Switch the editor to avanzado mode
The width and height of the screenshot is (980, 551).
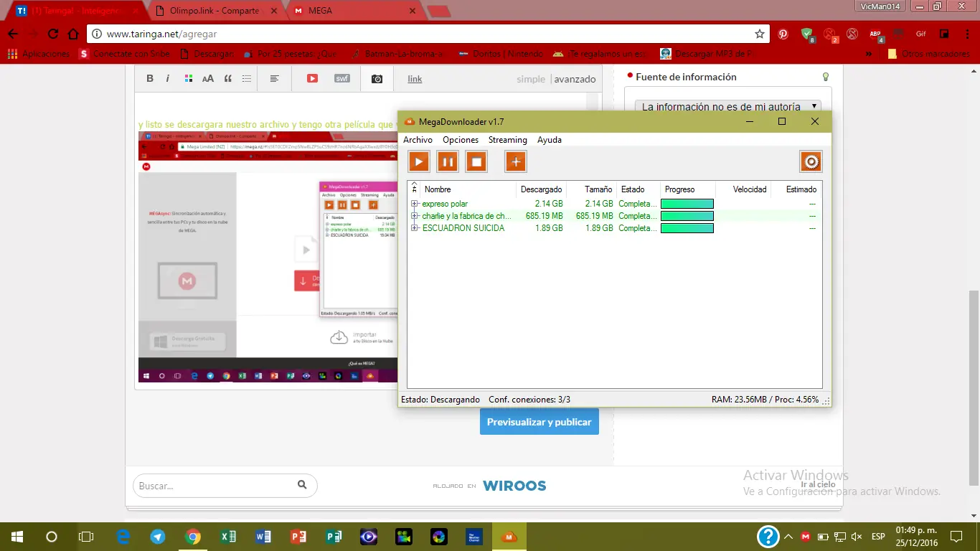coord(575,80)
